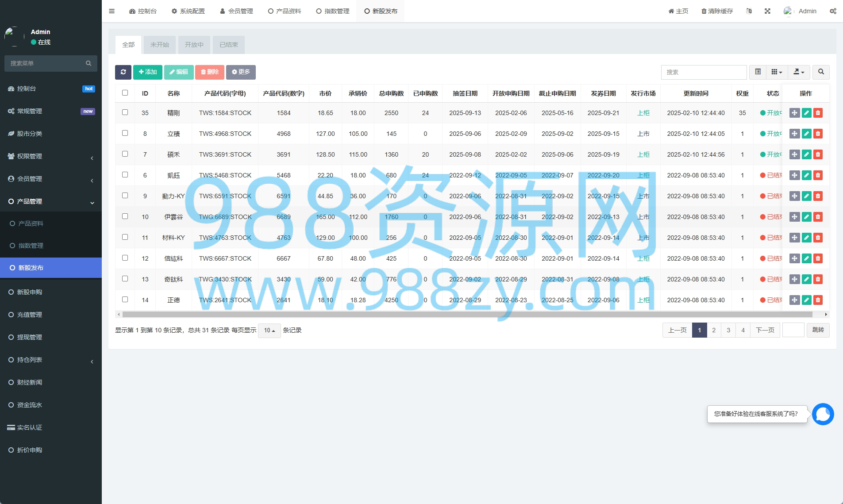The width and height of the screenshot is (843, 504).
Task: Click the horizontal table scrollbar
Action: pos(467,315)
